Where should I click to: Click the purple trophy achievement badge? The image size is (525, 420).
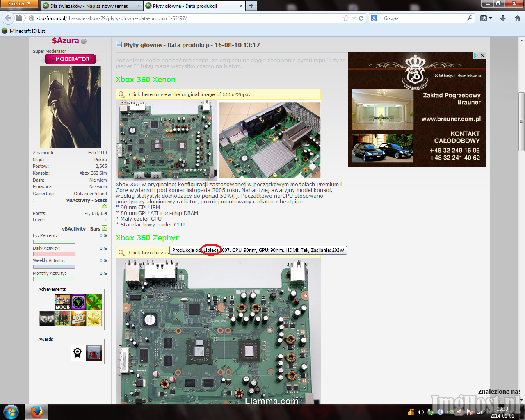click(78, 302)
